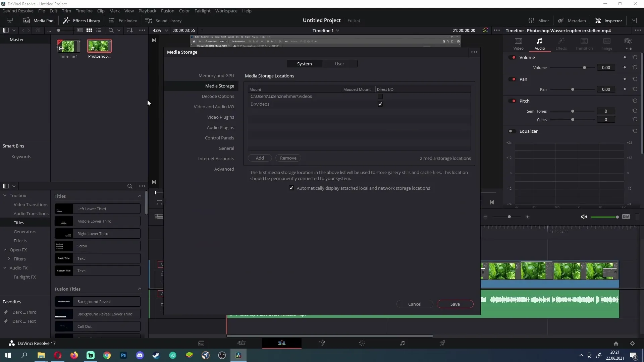This screenshot has width=644, height=362.
Task: Click the Remove storage location button
Action: pyautogui.click(x=288, y=158)
